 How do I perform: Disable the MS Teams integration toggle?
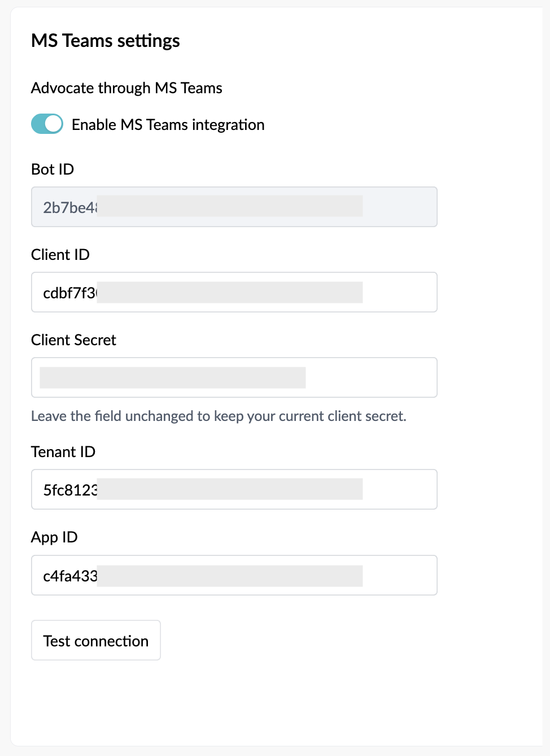(47, 123)
